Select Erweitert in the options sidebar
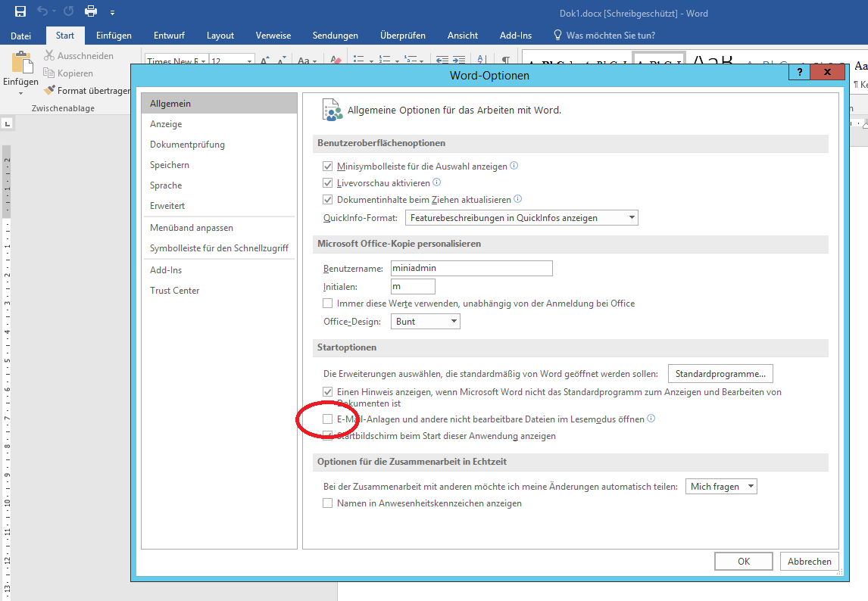 click(167, 206)
